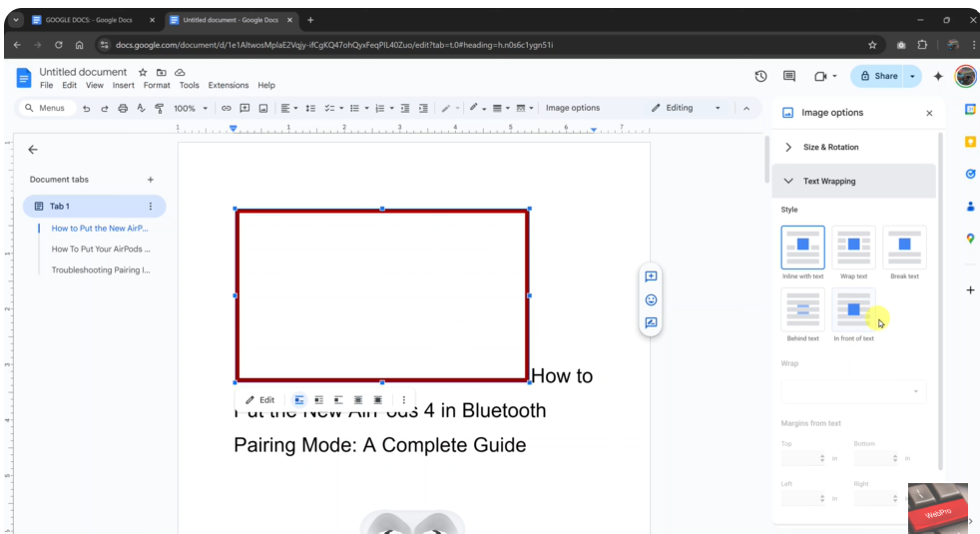980x534 pixels.
Task: Toggle Wrap text in image floating toolbar
Action: click(318, 400)
